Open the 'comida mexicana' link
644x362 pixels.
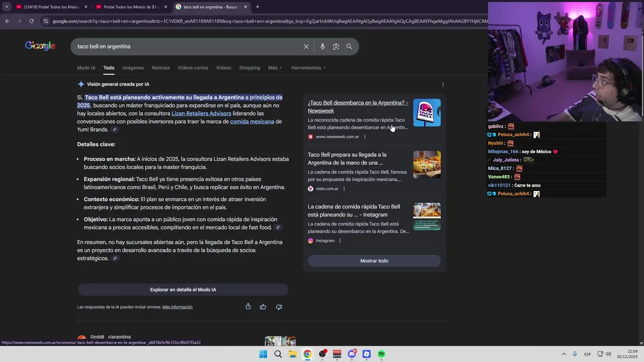tap(252, 122)
